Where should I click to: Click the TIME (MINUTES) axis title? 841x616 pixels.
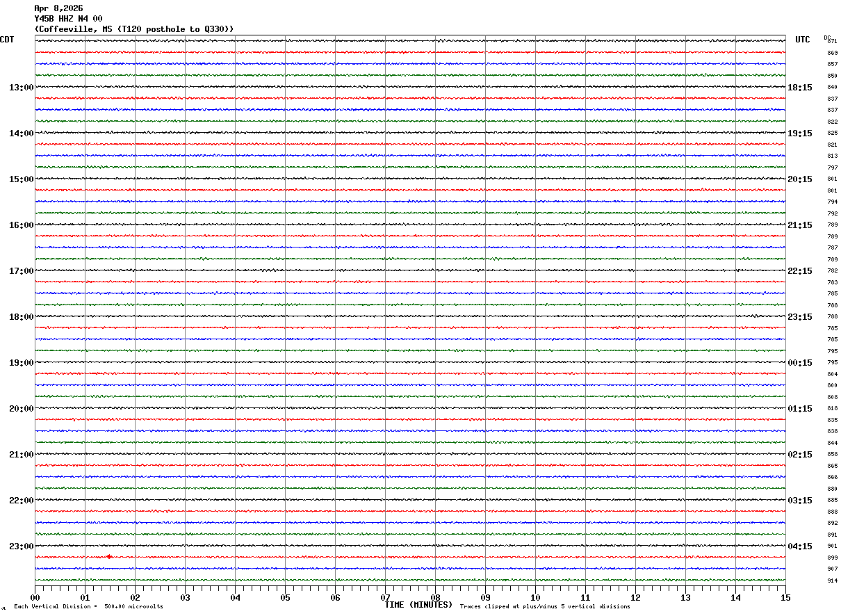coord(418,605)
